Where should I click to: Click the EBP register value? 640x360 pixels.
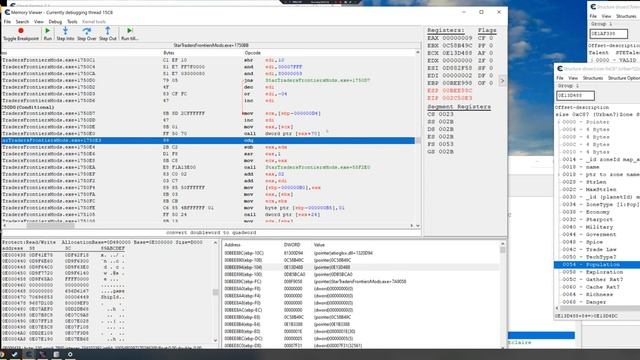(450, 83)
